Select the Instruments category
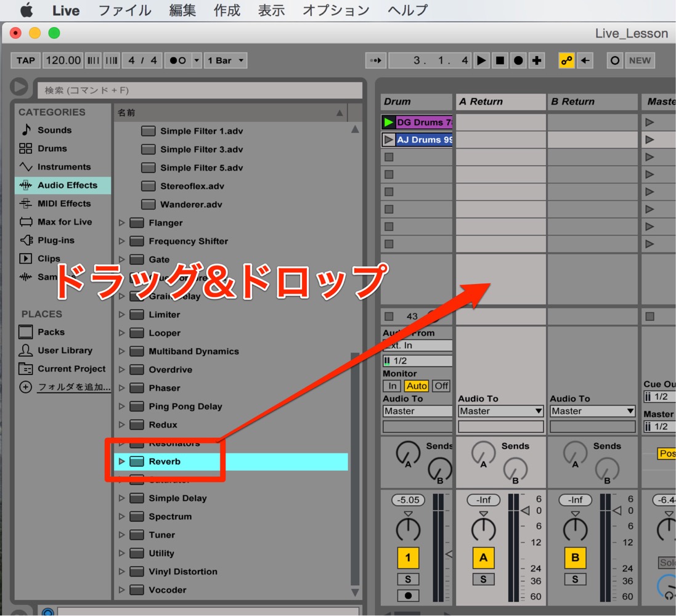 click(64, 167)
